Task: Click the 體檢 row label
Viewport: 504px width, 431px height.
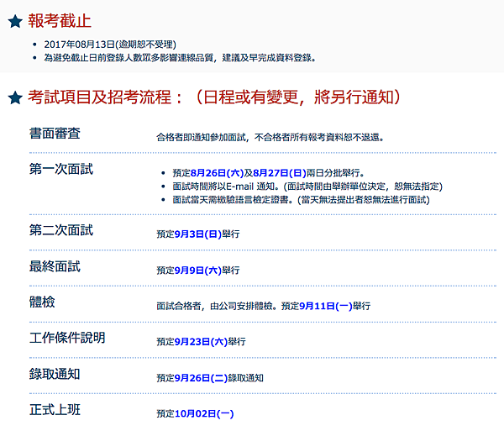Action: tap(42, 302)
